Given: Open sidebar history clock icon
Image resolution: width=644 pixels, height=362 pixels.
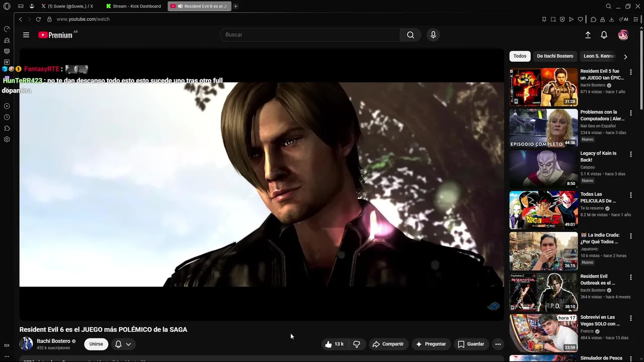Looking at the screenshot, I should [7, 117].
